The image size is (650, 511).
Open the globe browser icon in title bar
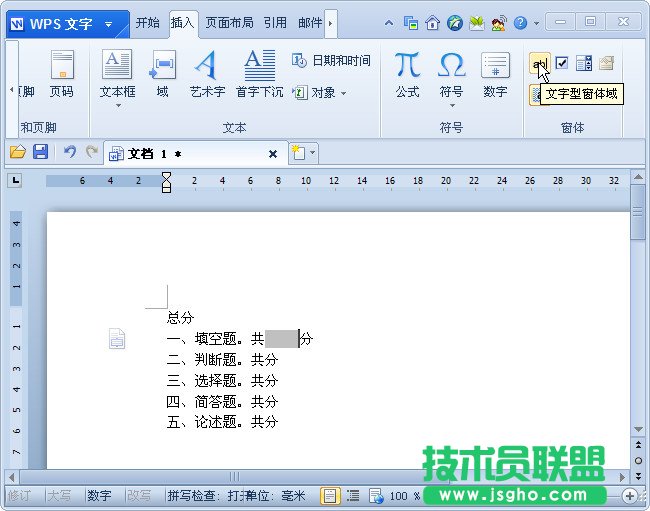(455, 23)
